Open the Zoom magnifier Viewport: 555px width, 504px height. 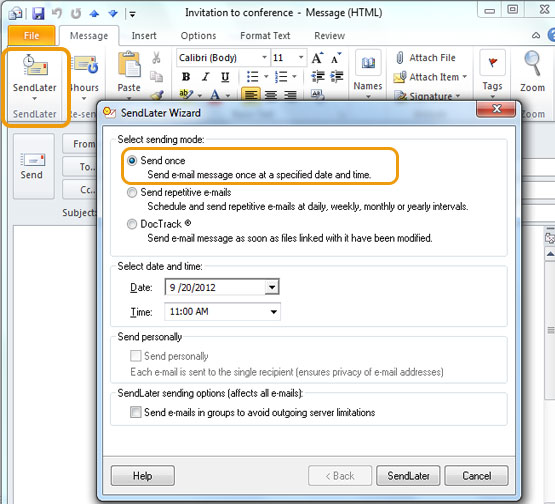point(533,64)
